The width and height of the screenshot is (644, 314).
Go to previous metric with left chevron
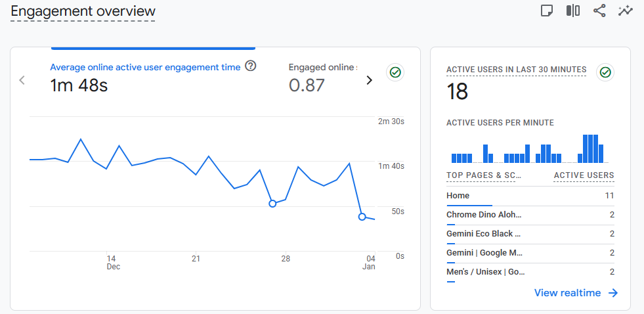pos(22,80)
